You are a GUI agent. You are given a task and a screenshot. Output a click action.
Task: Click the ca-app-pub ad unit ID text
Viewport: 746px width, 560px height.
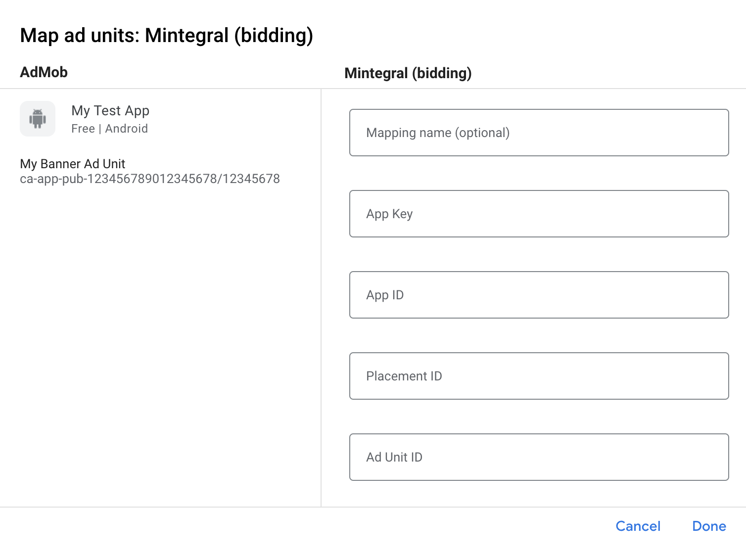click(150, 179)
